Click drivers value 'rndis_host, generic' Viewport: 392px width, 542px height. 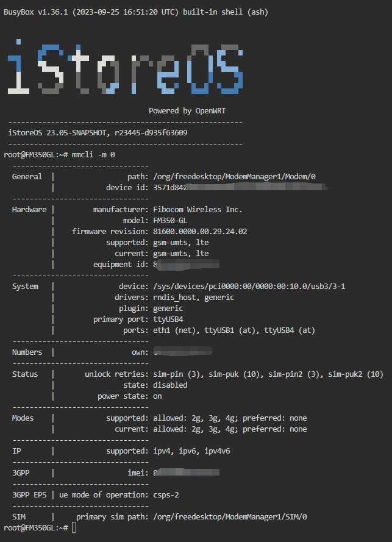click(194, 298)
